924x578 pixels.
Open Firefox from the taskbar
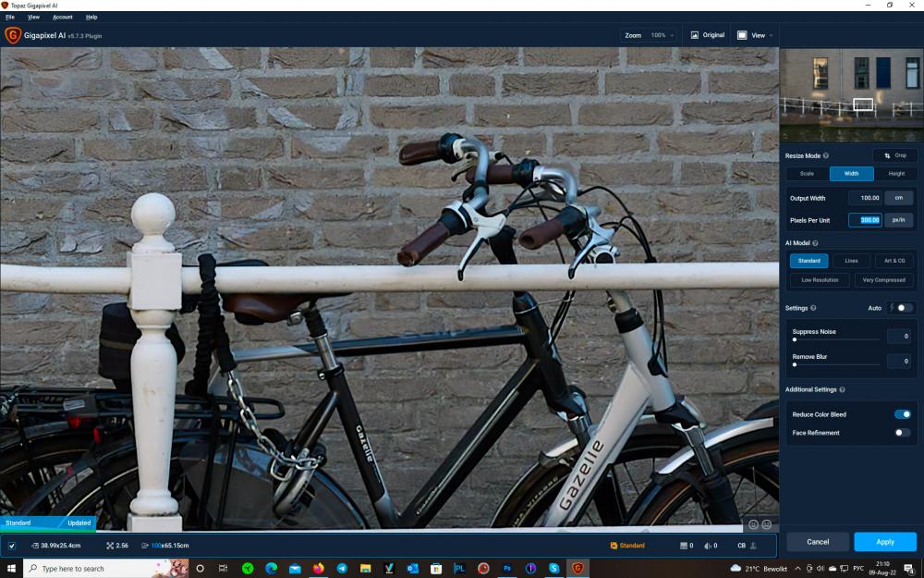pos(318,569)
